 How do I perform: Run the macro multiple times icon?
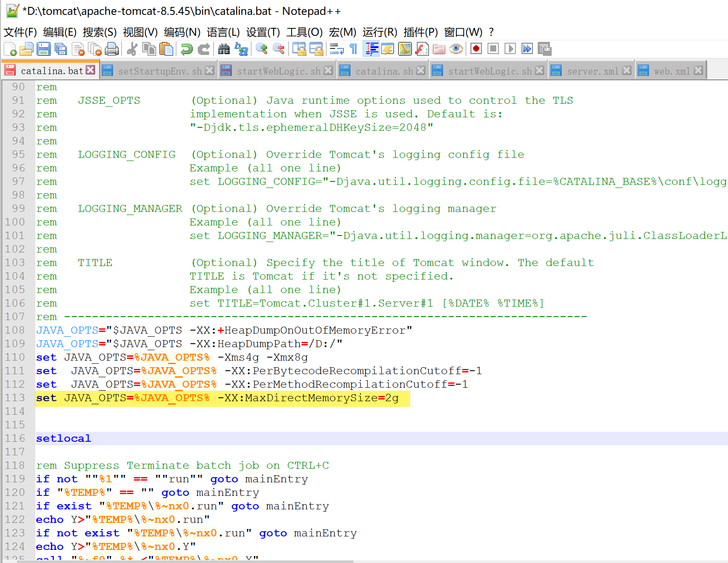pos(527,49)
